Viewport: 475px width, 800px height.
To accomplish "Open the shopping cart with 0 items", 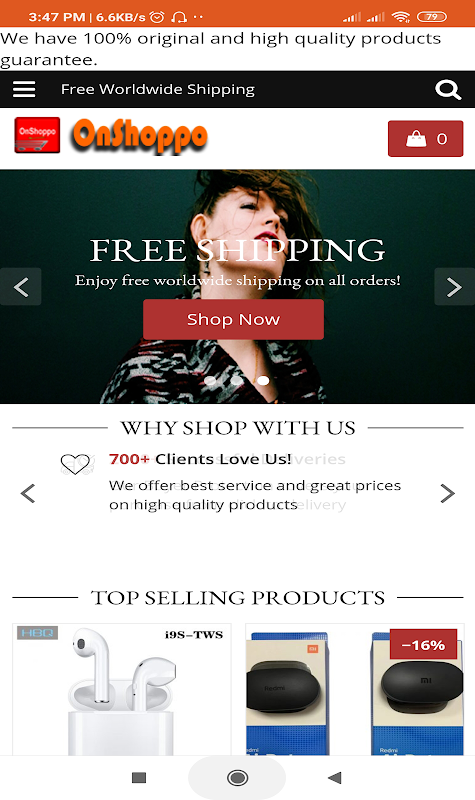I will (x=426, y=139).
